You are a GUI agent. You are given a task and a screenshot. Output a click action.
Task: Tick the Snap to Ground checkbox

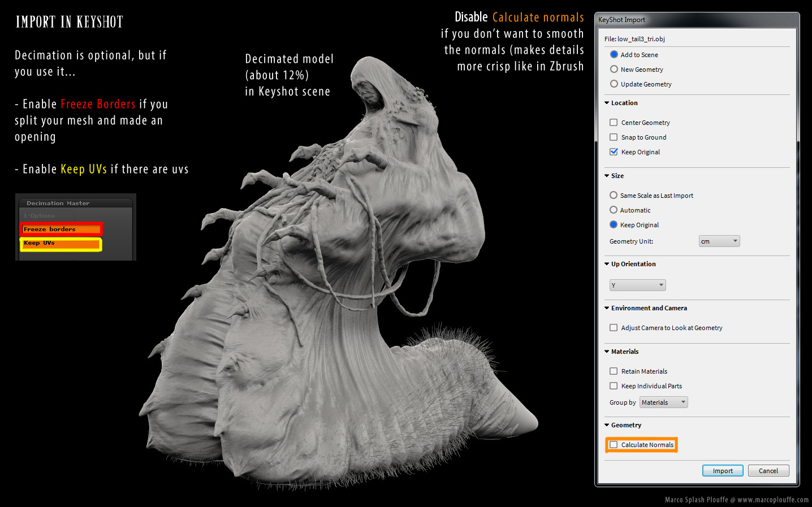tap(614, 137)
